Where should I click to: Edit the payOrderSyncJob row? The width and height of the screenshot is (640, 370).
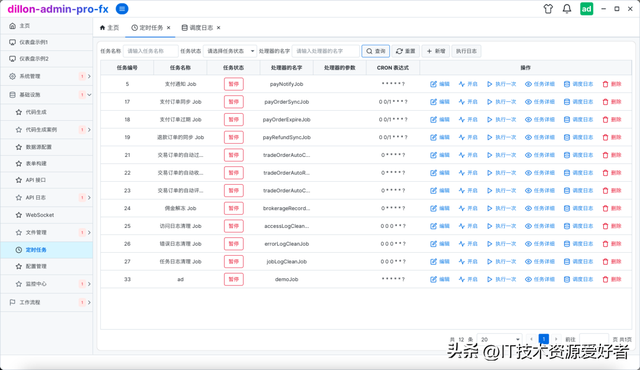click(440, 102)
